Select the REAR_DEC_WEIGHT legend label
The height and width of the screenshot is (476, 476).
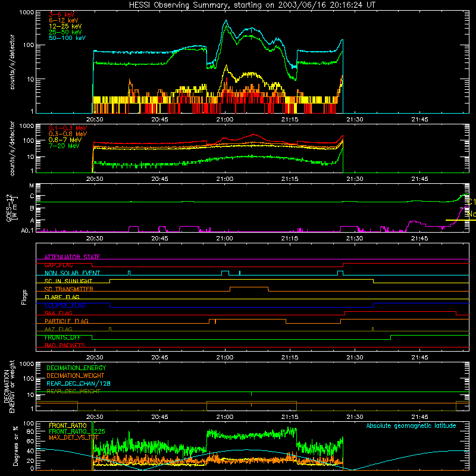73,392
